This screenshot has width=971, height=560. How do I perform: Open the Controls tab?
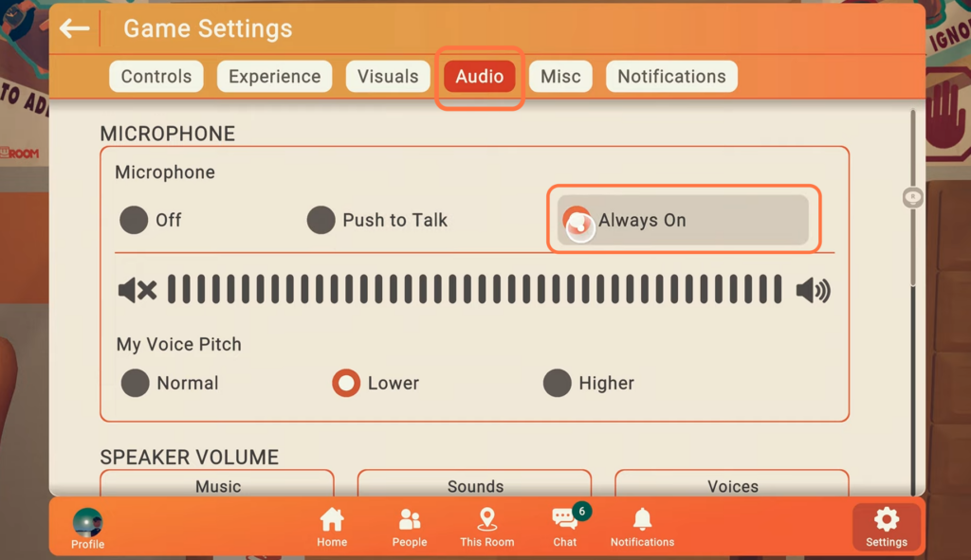point(156,76)
